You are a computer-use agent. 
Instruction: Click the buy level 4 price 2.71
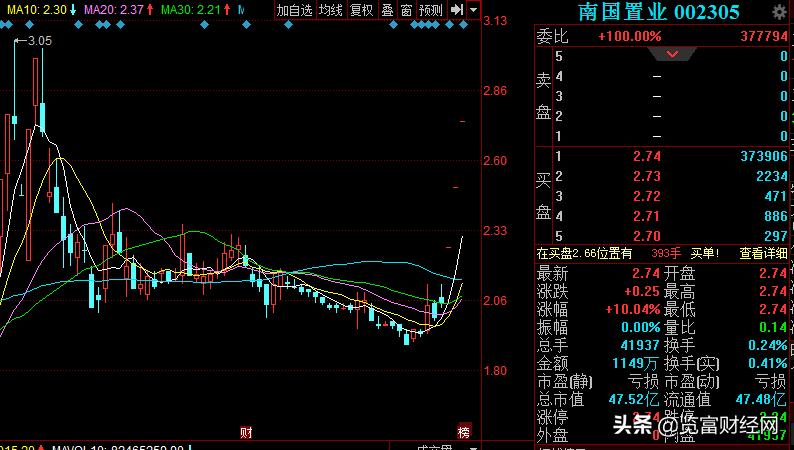(647, 216)
